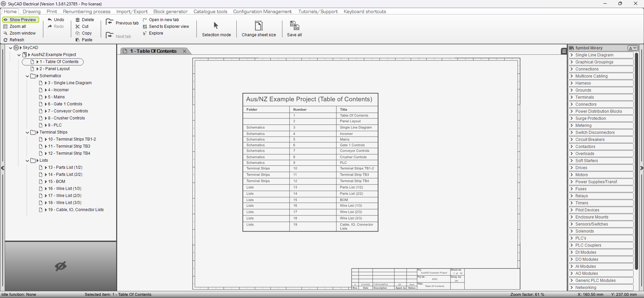Expand the Circuit Breakers symbol category

tap(572, 140)
